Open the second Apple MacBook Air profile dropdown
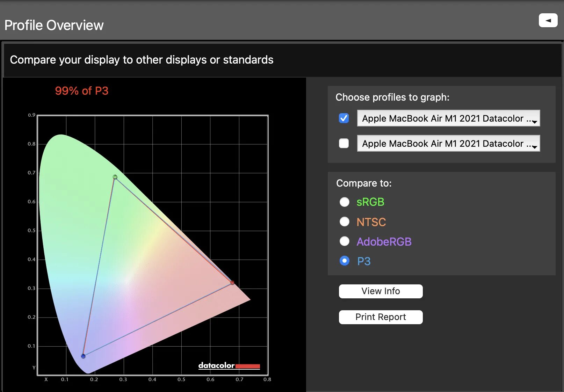 (x=448, y=143)
